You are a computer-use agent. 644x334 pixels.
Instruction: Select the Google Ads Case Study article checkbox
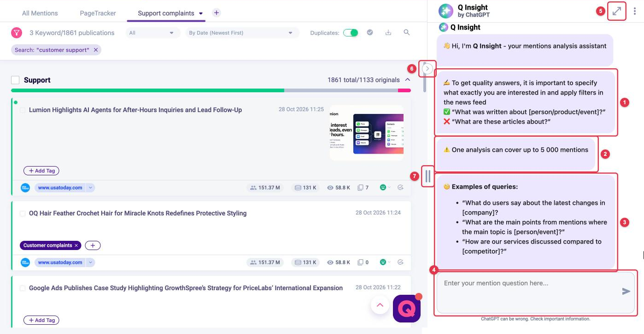pyautogui.click(x=23, y=288)
